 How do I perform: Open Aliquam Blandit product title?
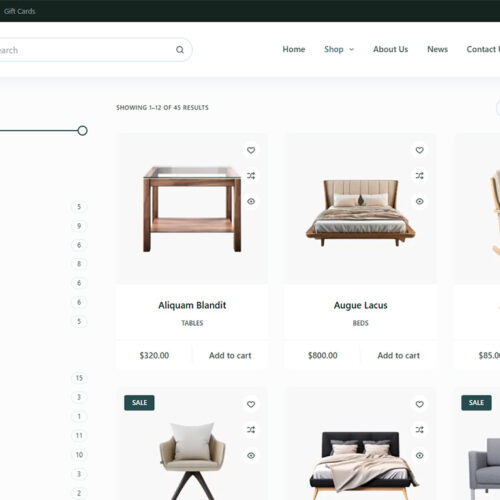point(192,305)
